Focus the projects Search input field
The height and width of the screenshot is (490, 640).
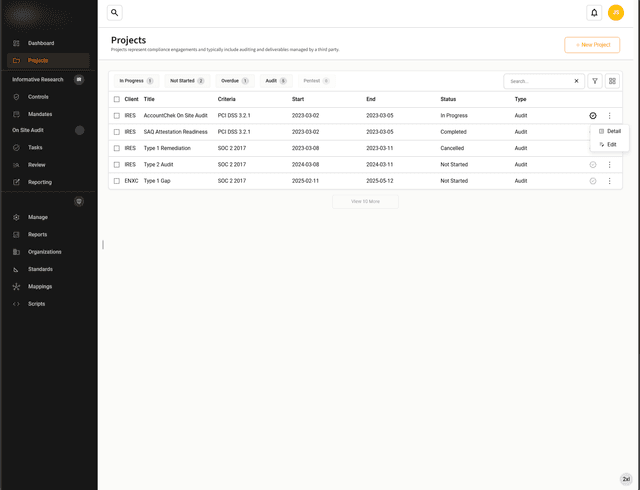(538, 81)
